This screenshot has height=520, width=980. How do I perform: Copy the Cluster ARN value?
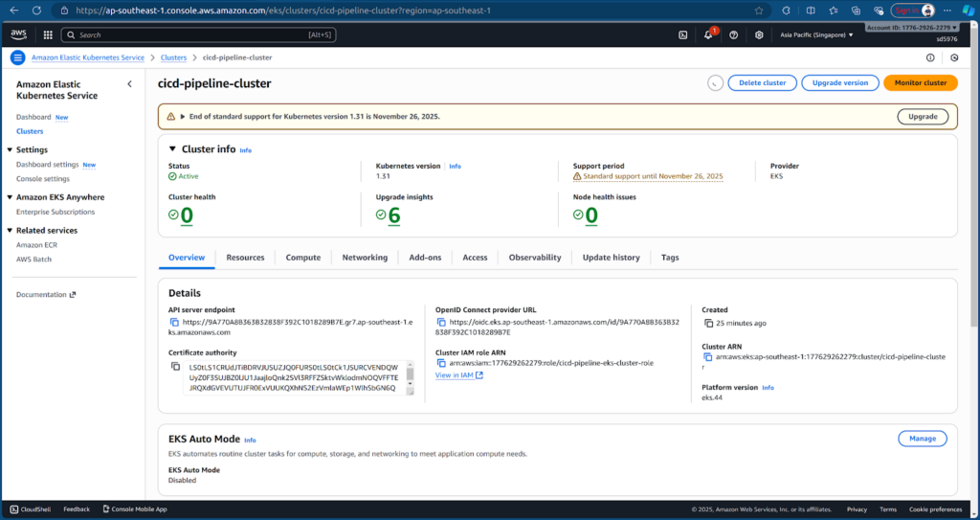[x=707, y=356]
